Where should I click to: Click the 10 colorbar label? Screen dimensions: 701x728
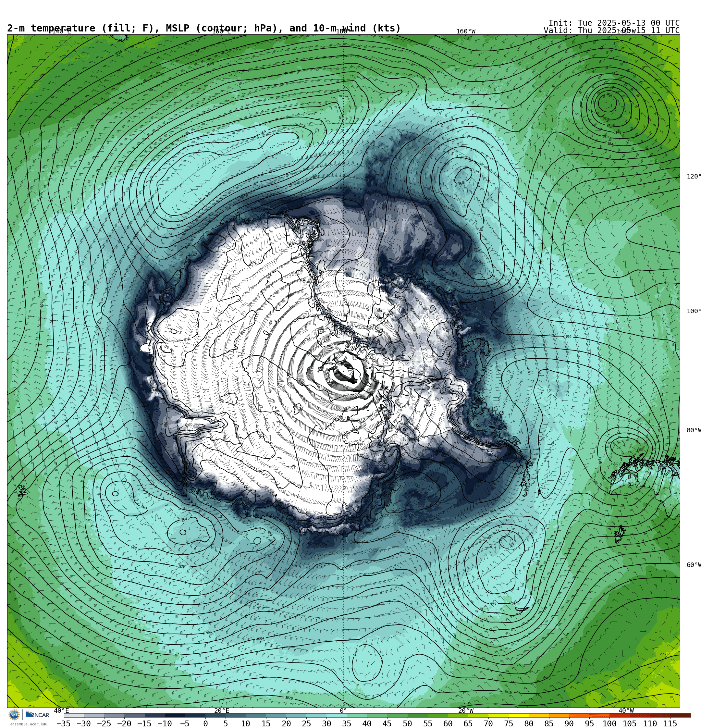click(x=246, y=723)
